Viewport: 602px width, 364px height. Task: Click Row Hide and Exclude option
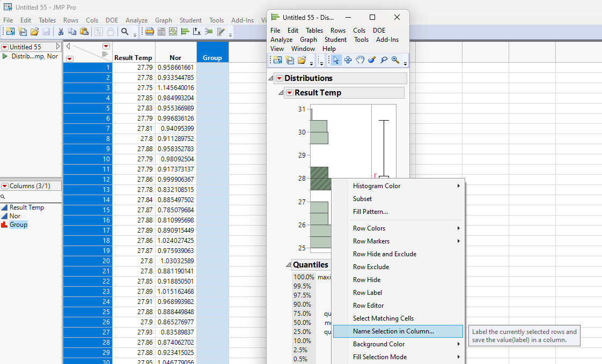click(x=384, y=254)
